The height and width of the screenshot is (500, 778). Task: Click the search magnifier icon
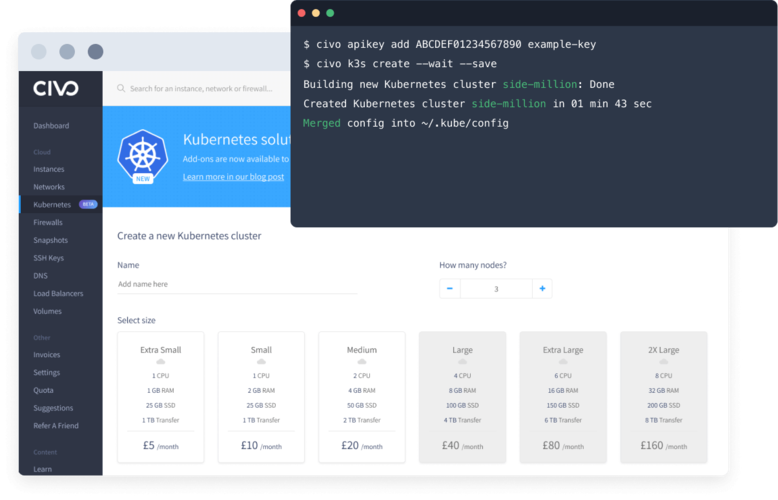point(121,88)
